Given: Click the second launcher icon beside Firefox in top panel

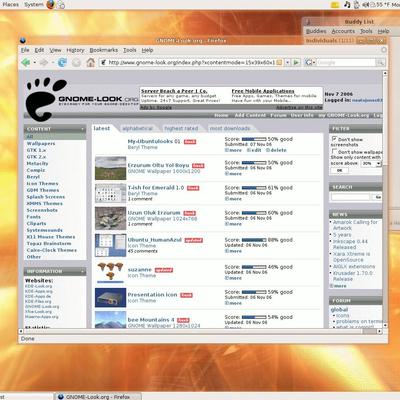Looking at the screenshot, I should pyautogui.click(x=61, y=5).
